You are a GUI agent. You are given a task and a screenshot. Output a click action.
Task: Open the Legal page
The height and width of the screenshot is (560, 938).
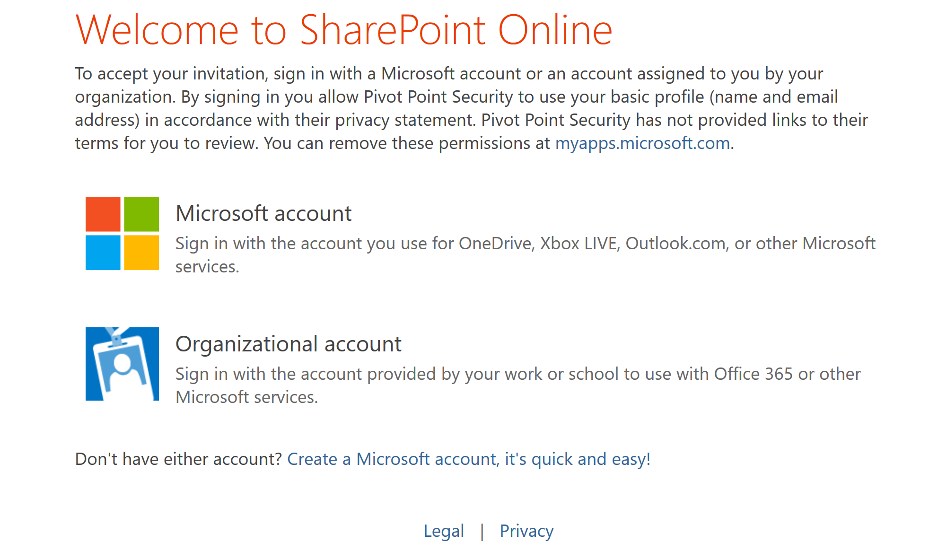[x=444, y=531]
